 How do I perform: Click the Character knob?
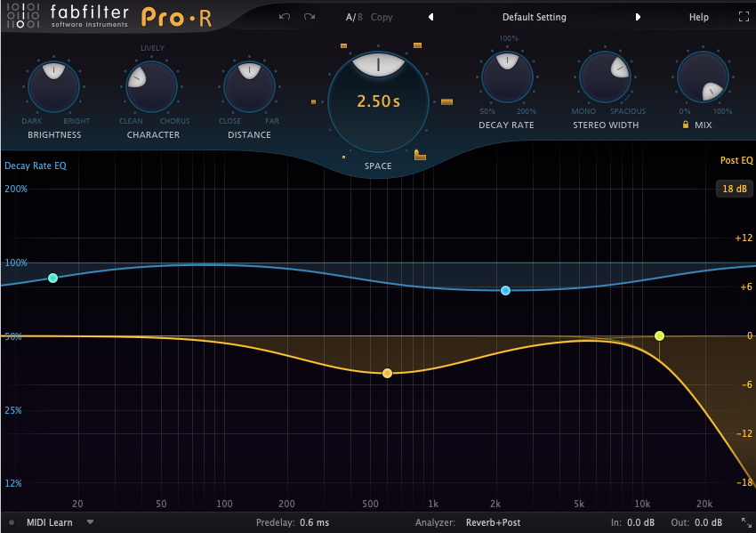151,87
